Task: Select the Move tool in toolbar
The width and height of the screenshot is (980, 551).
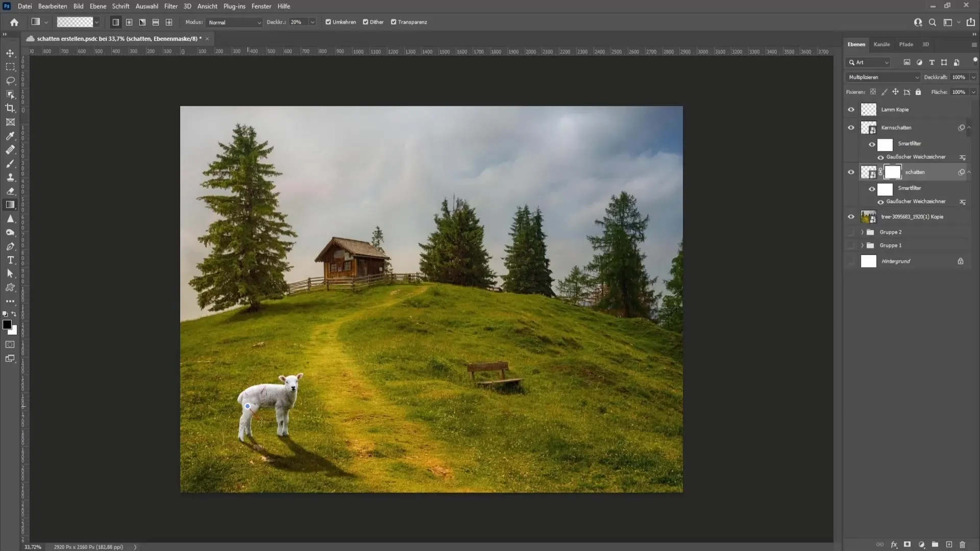Action: [x=10, y=53]
